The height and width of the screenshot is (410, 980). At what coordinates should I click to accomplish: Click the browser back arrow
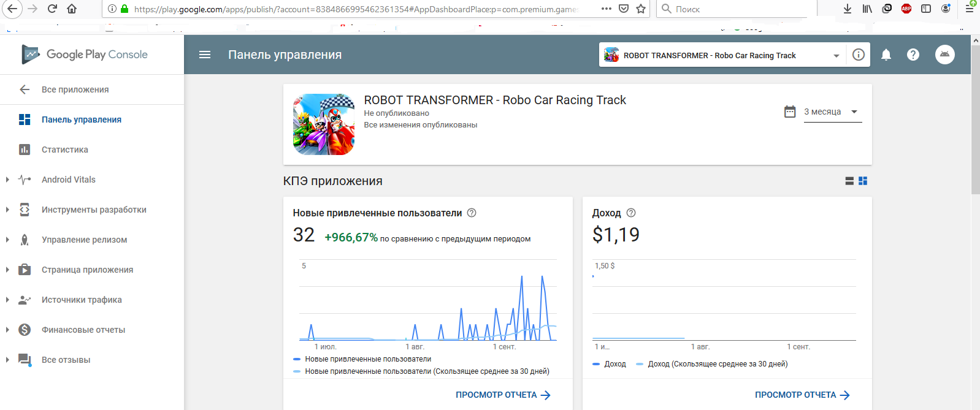pyautogui.click(x=12, y=9)
